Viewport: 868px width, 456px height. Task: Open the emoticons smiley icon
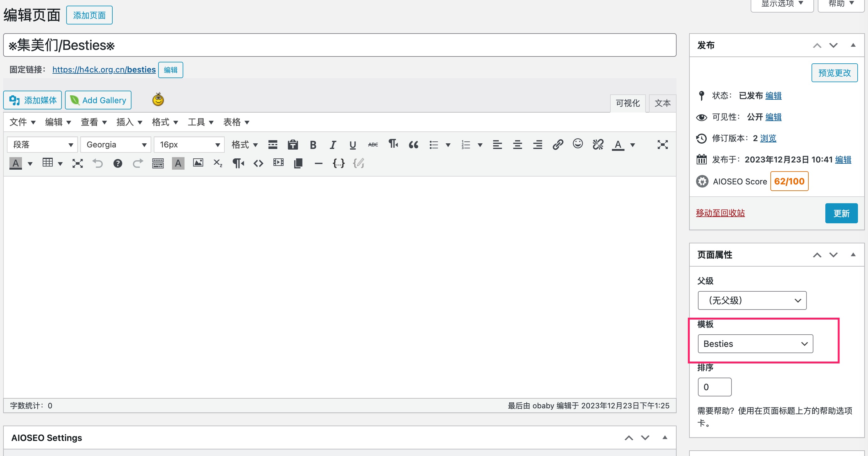[x=577, y=144]
